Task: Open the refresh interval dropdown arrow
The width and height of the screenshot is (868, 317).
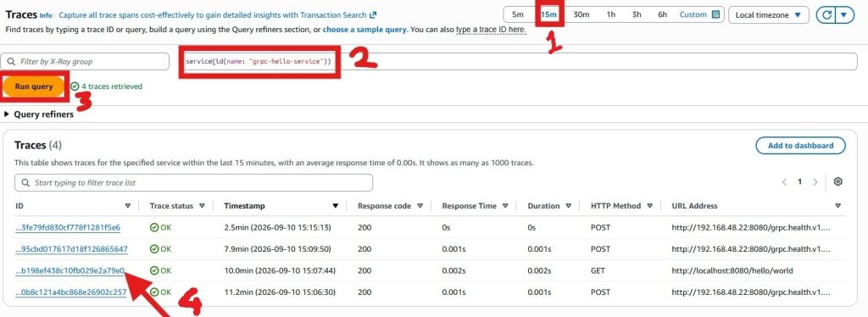Action: [x=844, y=15]
